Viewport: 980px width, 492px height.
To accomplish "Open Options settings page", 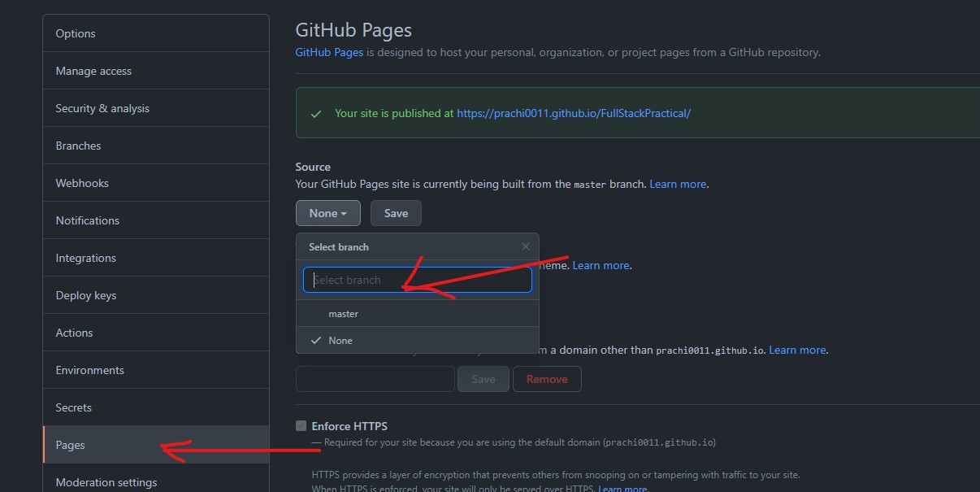I will click(156, 33).
